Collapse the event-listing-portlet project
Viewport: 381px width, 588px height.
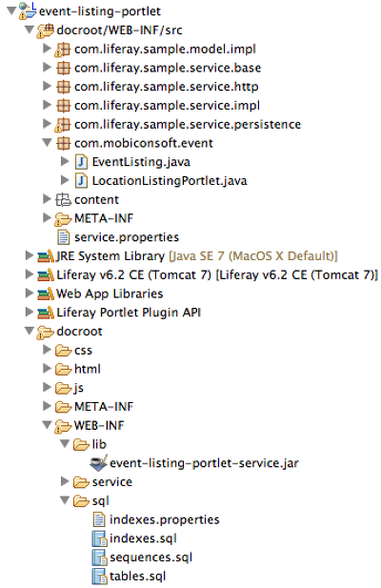pos(12,10)
